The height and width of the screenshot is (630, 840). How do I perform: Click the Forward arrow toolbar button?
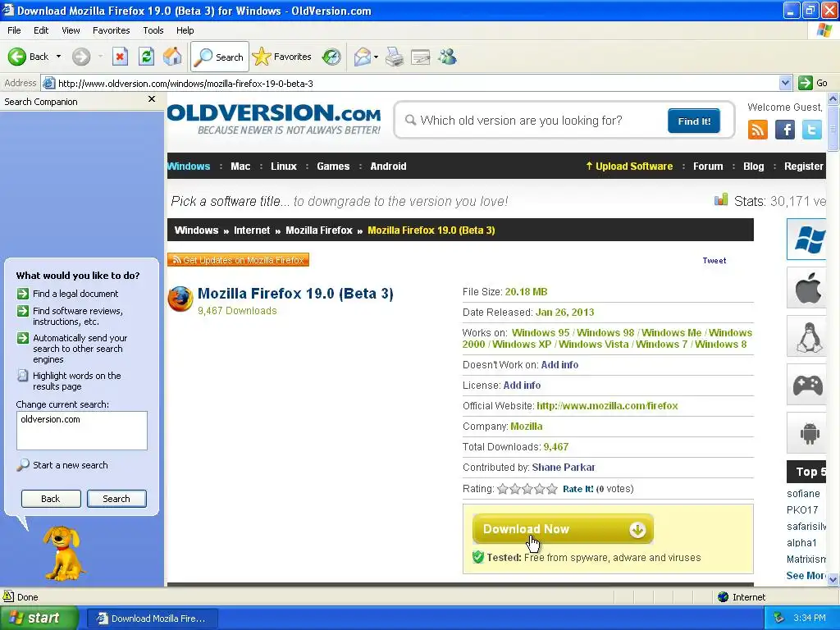coord(81,57)
